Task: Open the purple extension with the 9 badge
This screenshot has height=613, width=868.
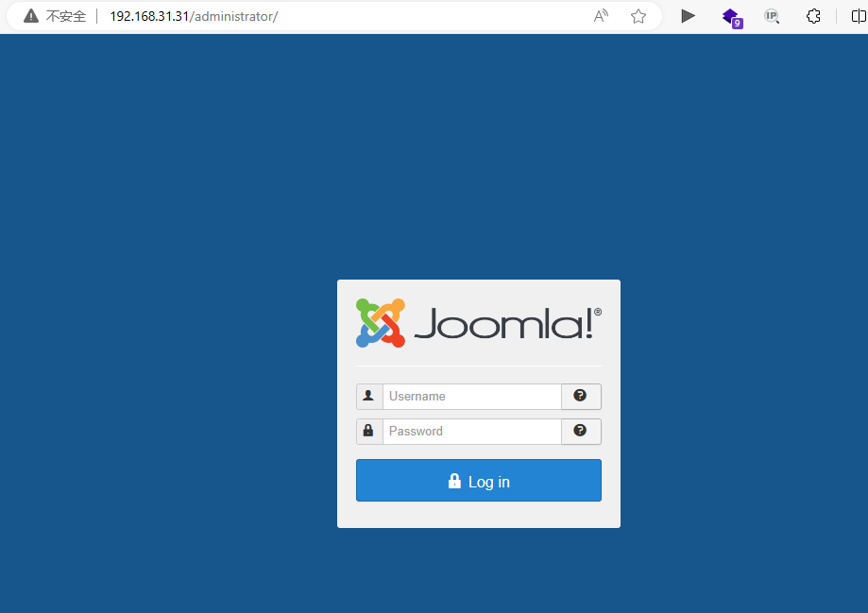Action: pos(732,17)
